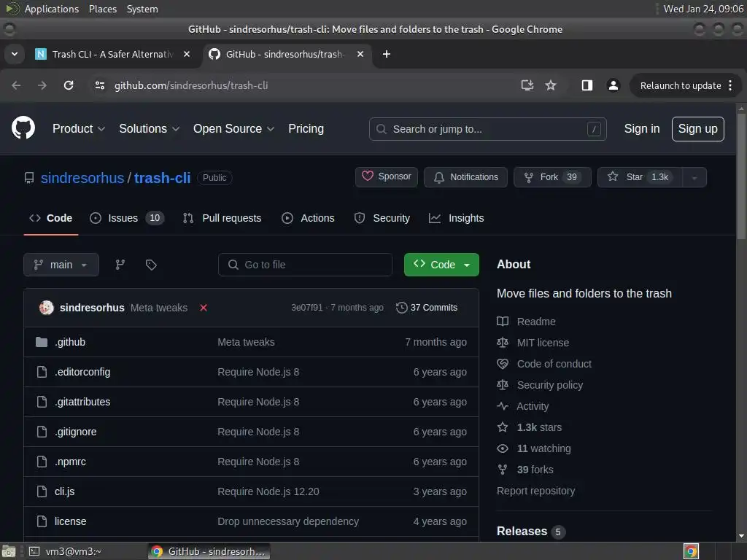Switch to the Issues tab
747x560 pixels.
pos(127,218)
